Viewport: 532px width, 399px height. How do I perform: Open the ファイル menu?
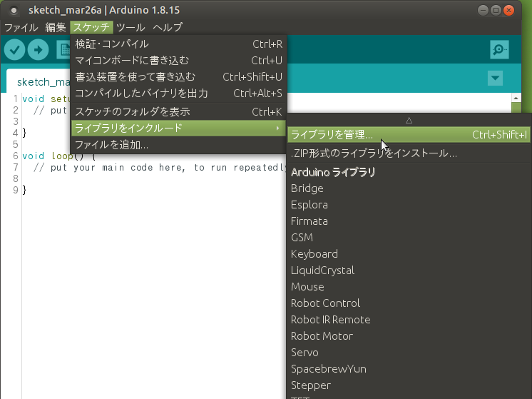coord(21,27)
